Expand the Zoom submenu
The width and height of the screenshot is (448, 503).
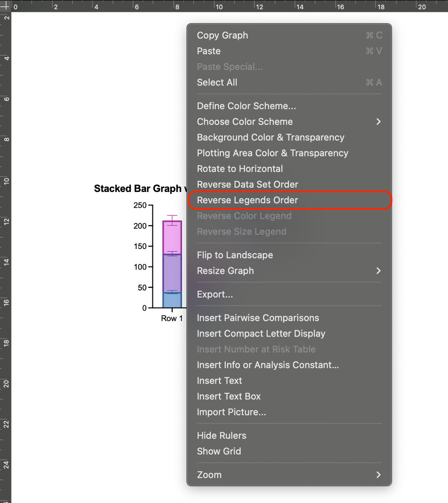click(x=209, y=474)
